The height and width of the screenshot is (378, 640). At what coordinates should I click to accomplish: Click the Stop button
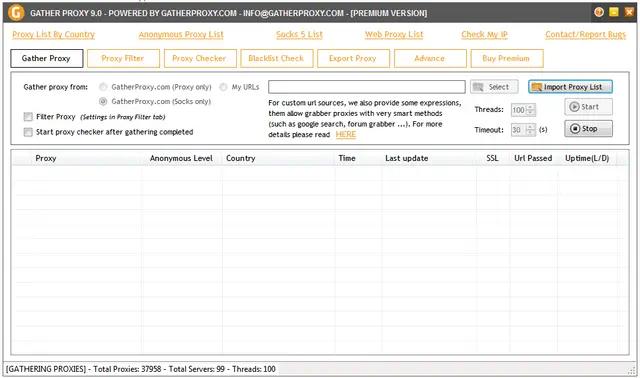(588, 129)
